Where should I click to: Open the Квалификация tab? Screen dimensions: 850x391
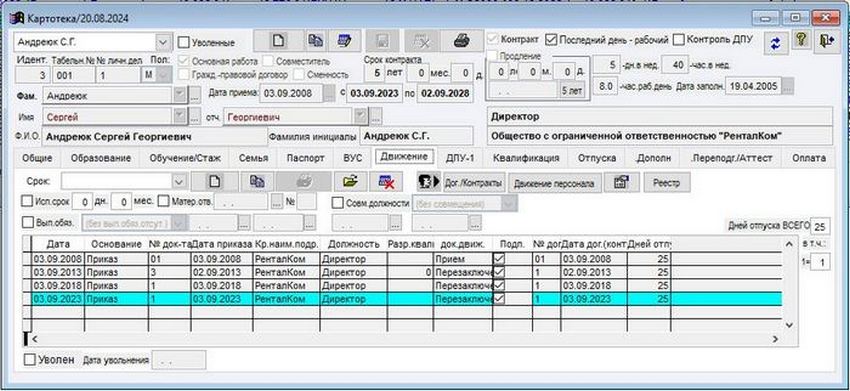click(526, 158)
